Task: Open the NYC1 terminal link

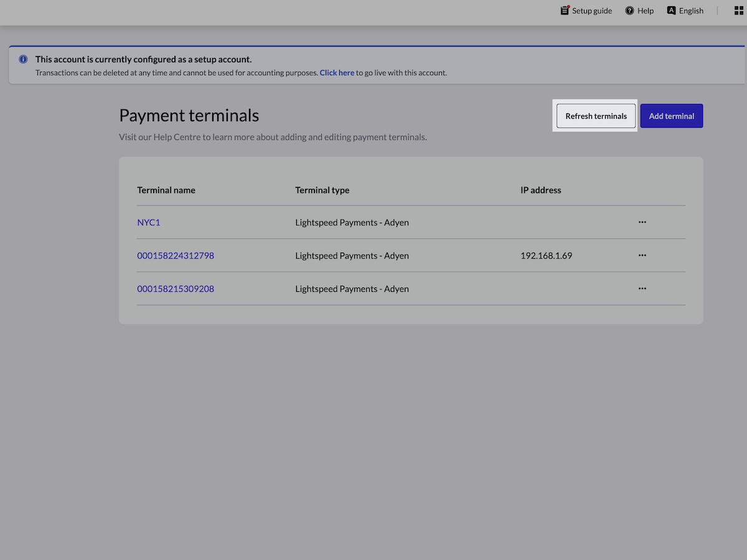Action: (149, 222)
